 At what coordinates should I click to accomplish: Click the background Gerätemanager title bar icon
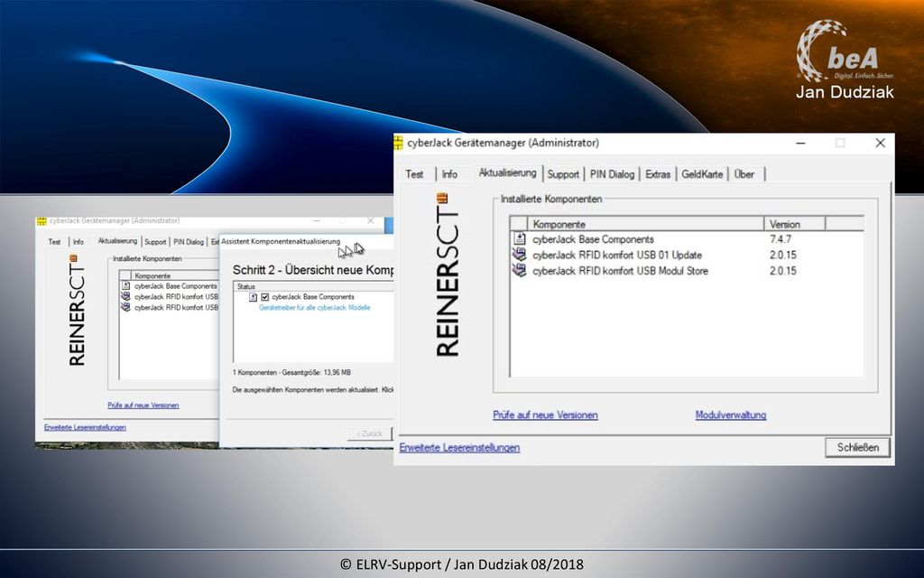click(x=42, y=221)
